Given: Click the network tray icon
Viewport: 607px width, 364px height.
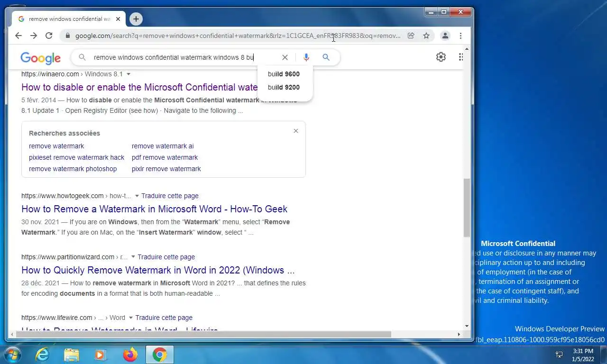Looking at the screenshot, I should point(559,355).
